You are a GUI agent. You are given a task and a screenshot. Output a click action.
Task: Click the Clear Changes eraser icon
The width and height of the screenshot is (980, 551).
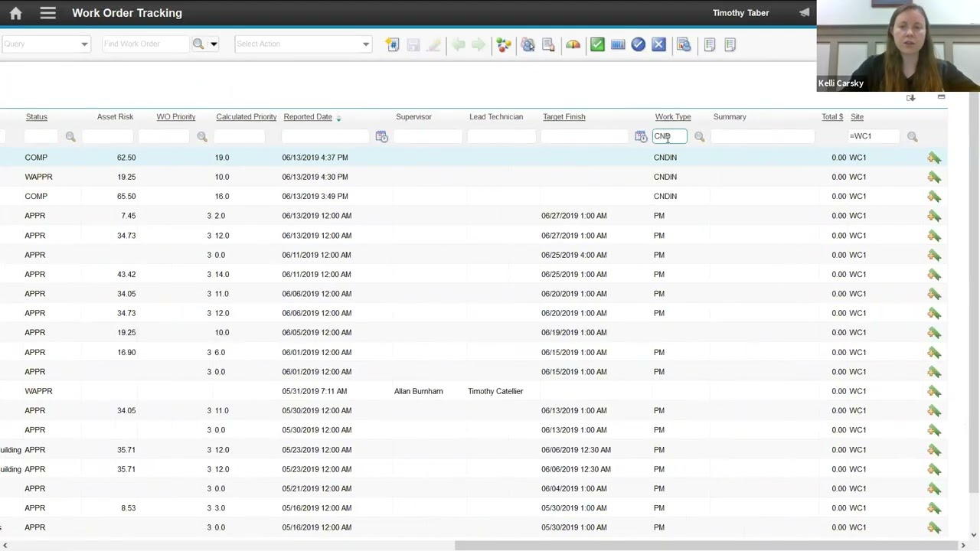tap(434, 44)
